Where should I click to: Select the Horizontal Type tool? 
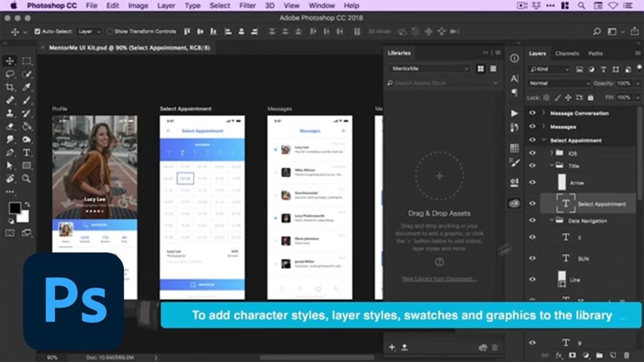click(26, 152)
